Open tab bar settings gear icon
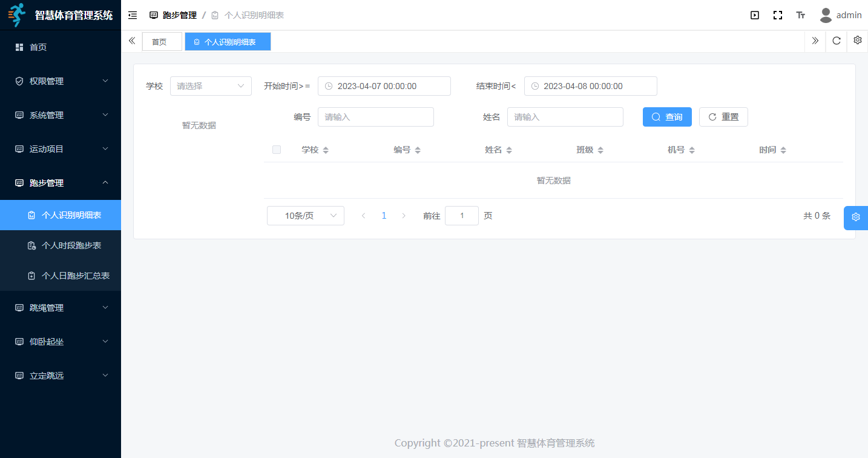The height and width of the screenshot is (458, 868). tap(857, 41)
